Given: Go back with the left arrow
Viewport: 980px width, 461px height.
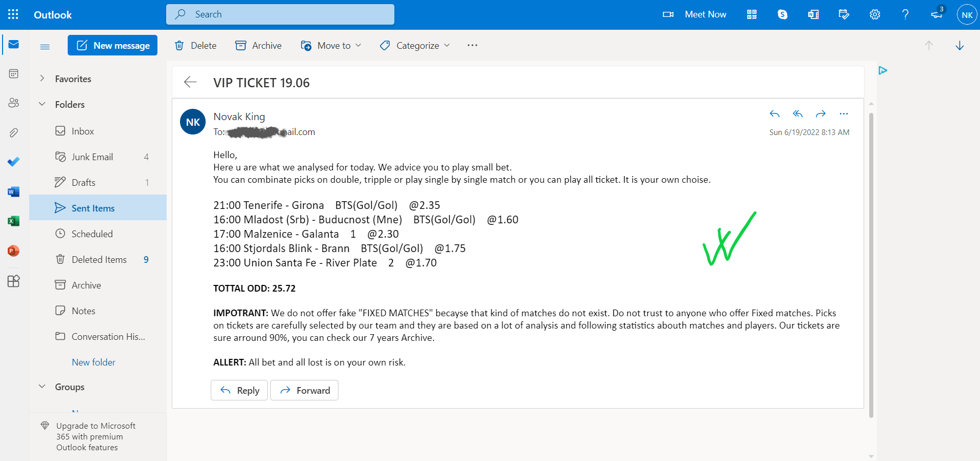Looking at the screenshot, I should point(190,82).
